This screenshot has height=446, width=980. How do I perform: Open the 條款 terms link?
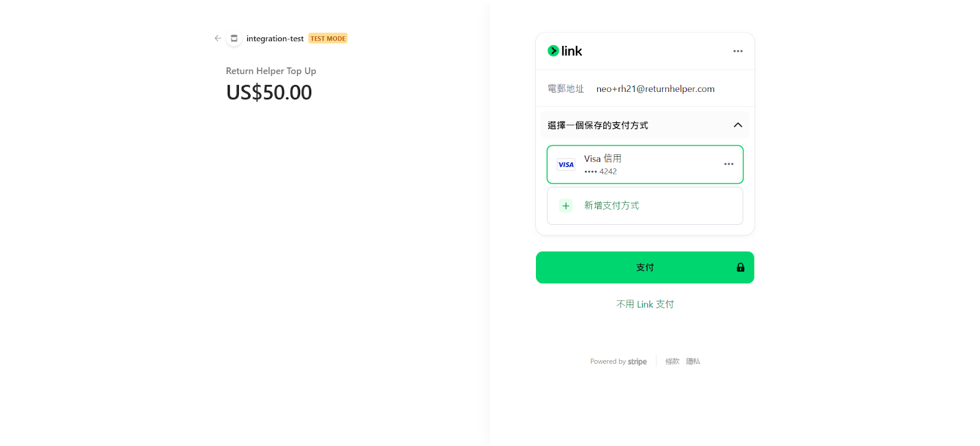tap(673, 361)
